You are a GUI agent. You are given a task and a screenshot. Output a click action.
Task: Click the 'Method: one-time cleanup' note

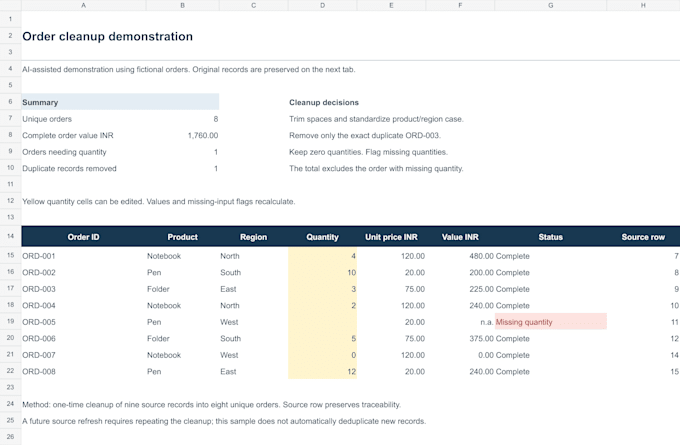coord(212,405)
